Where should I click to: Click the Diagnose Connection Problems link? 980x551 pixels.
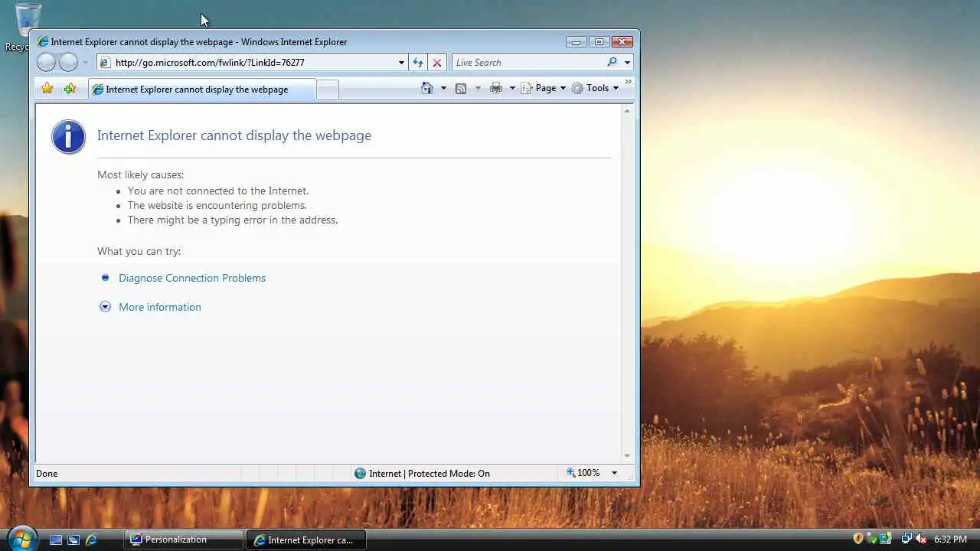click(192, 278)
